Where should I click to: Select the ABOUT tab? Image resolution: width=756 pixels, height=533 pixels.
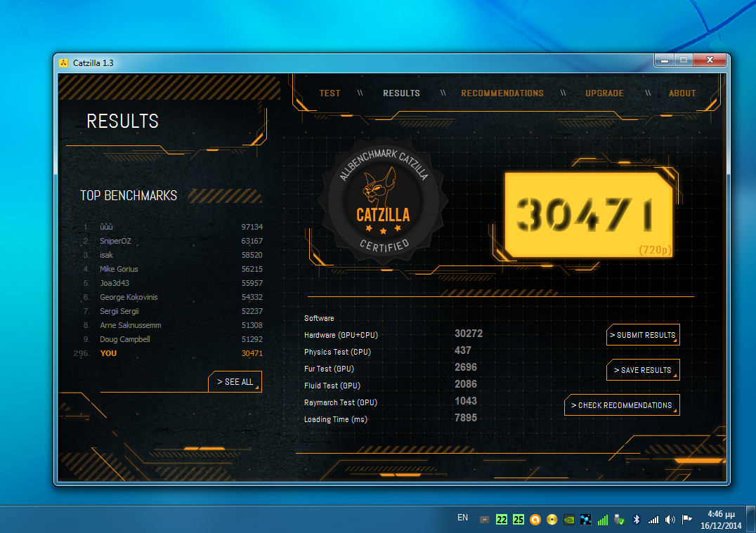[x=682, y=93]
